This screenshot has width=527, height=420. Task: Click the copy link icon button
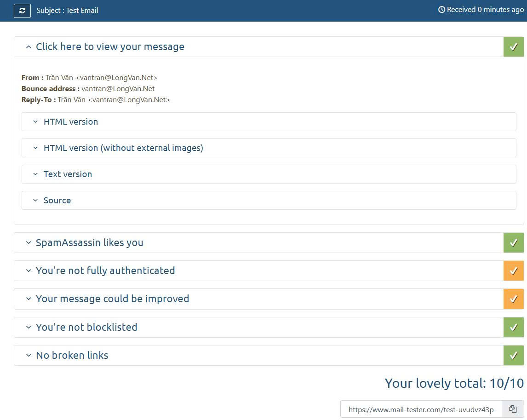(513, 409)
